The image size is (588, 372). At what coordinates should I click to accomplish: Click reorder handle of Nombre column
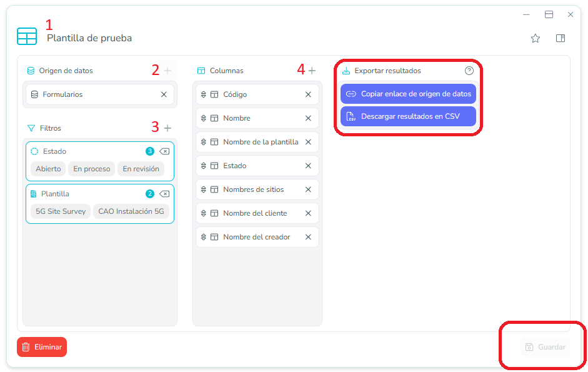(204, 118)
